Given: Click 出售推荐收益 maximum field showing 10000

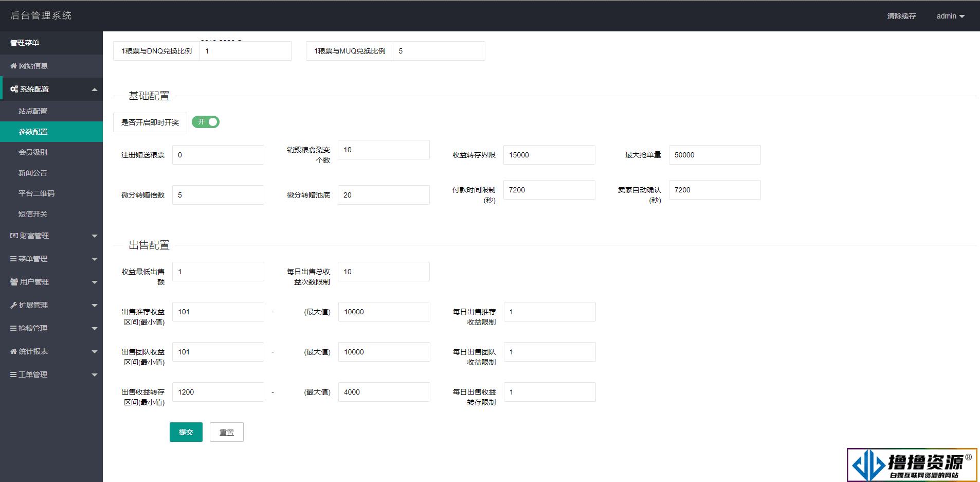Looking at the screenshot, I should click(x=384, y=312).
